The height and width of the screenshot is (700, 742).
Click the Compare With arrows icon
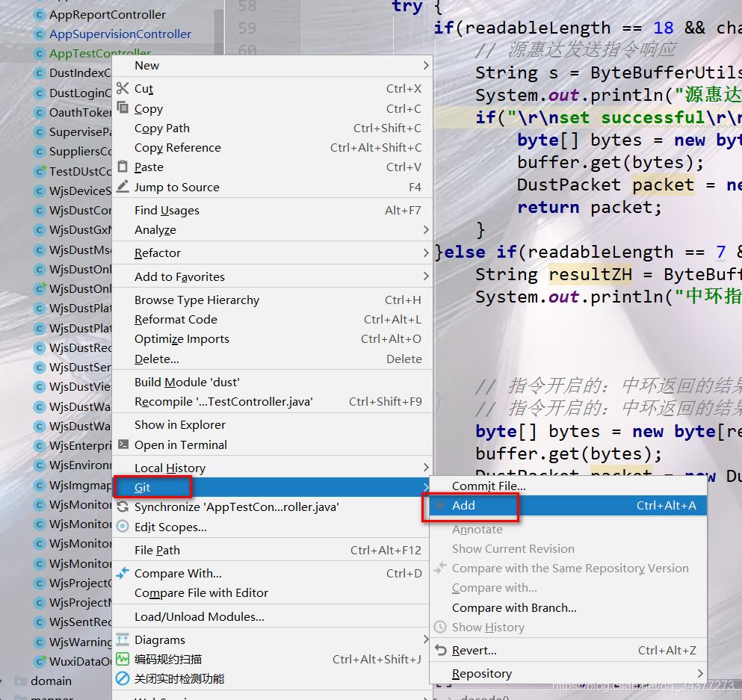pos(123,574)
